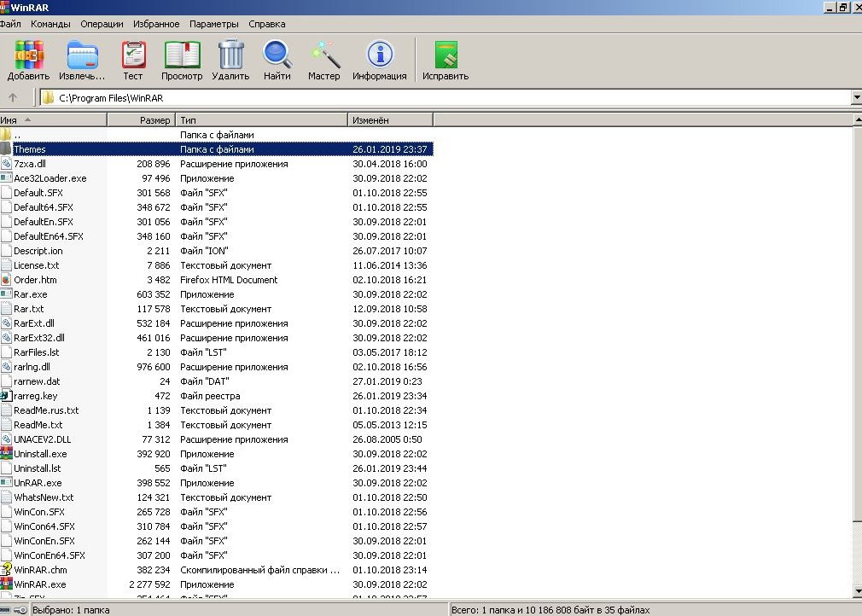Select the License.txt file name

(37, 265)
